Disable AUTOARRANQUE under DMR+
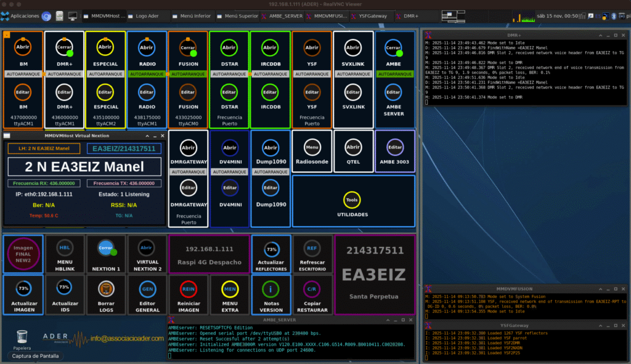Image resolution: width=631 pixels, height=364 pixels. 63,74
